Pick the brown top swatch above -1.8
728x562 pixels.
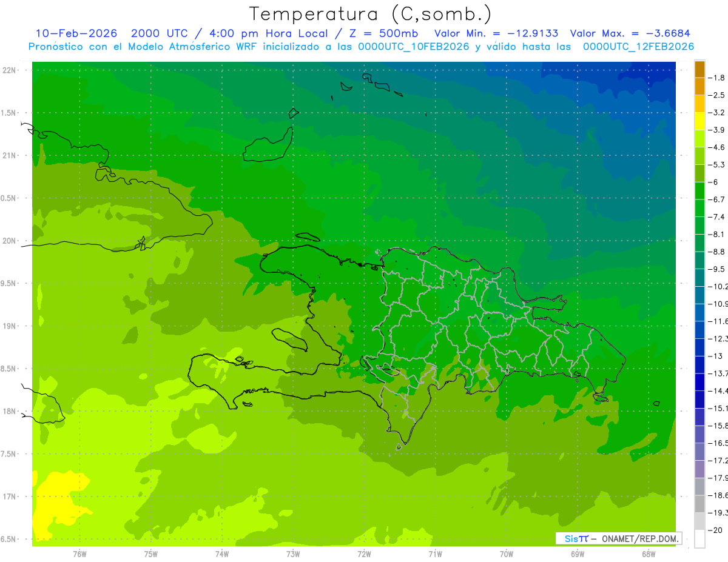(x=700, y=69)
